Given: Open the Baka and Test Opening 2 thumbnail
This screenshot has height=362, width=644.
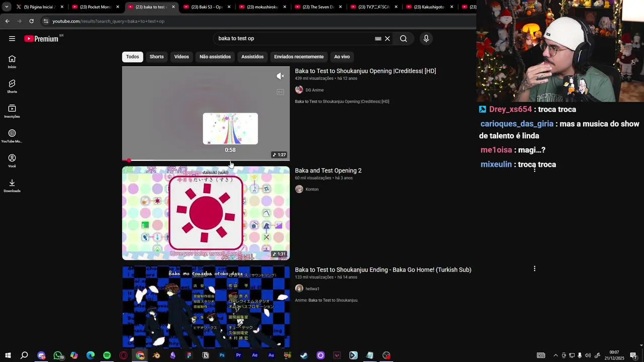Looking at the screenshot, I should 206,213.
